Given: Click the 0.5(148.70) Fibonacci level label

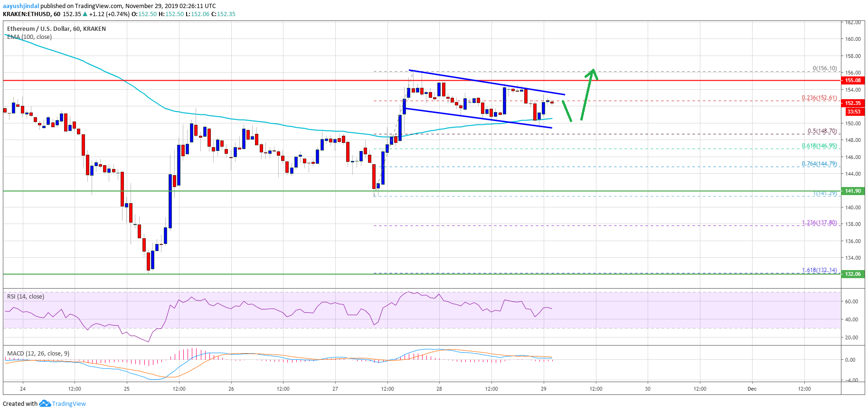Looking at the screenshot, I should tap(822, 131).
